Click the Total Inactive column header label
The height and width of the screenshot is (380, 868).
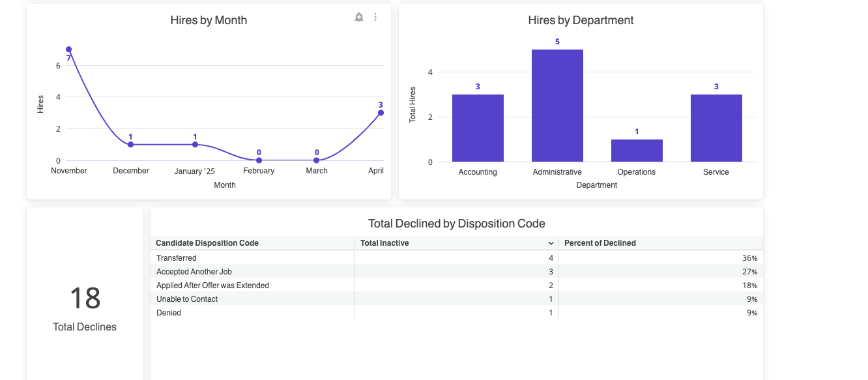point(384,243)
